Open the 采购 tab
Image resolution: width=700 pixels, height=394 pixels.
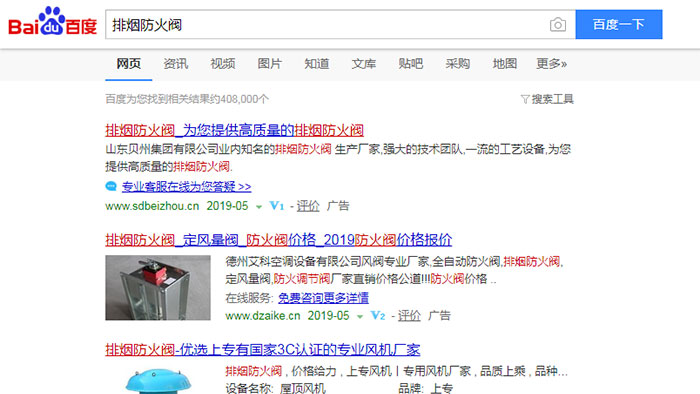tap(458, 64)
